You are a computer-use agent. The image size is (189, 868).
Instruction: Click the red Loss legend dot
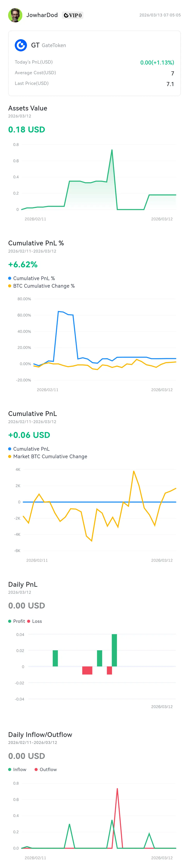29,621
